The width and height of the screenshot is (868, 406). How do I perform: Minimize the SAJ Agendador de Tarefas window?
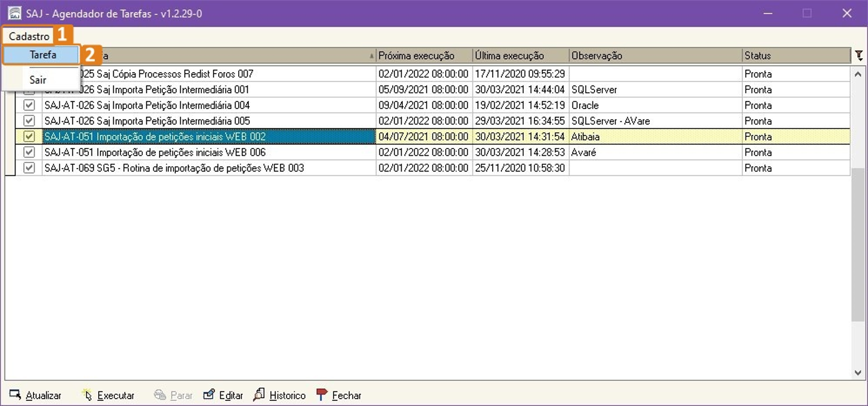click(768, 13)
